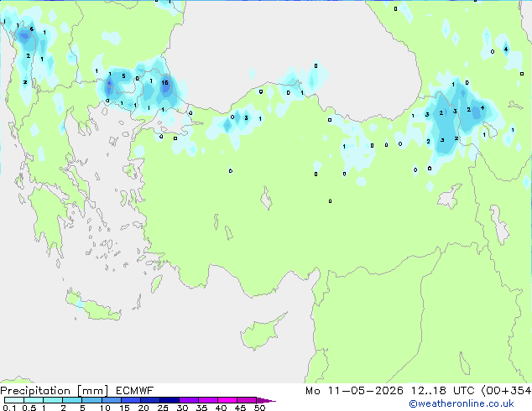Select the 45–50 mm legend swatch
The height and width of the screenshot is (411, 532).
click(x=247, y=400)
